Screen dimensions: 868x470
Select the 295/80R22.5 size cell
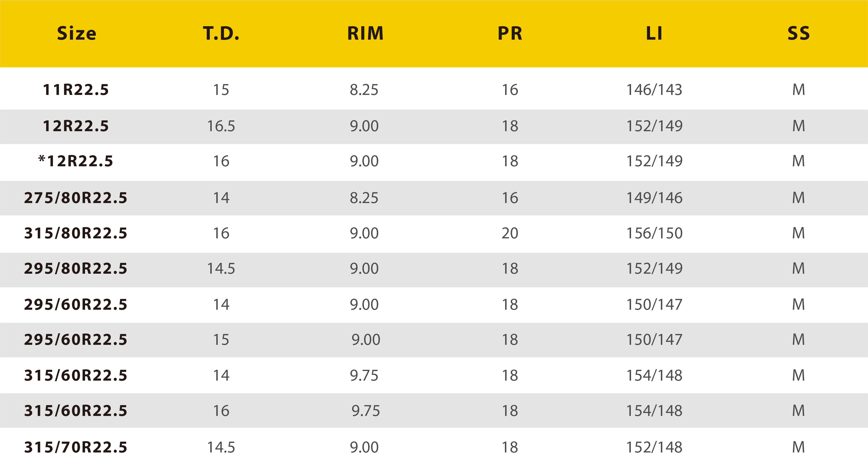pyautogui.click(x=76, y=269)
